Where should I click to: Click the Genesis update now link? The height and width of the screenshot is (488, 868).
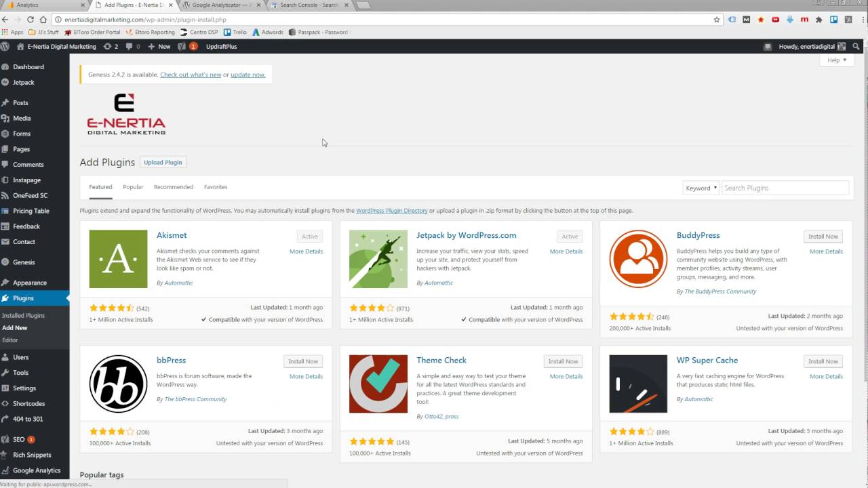(x=248, y=75)
